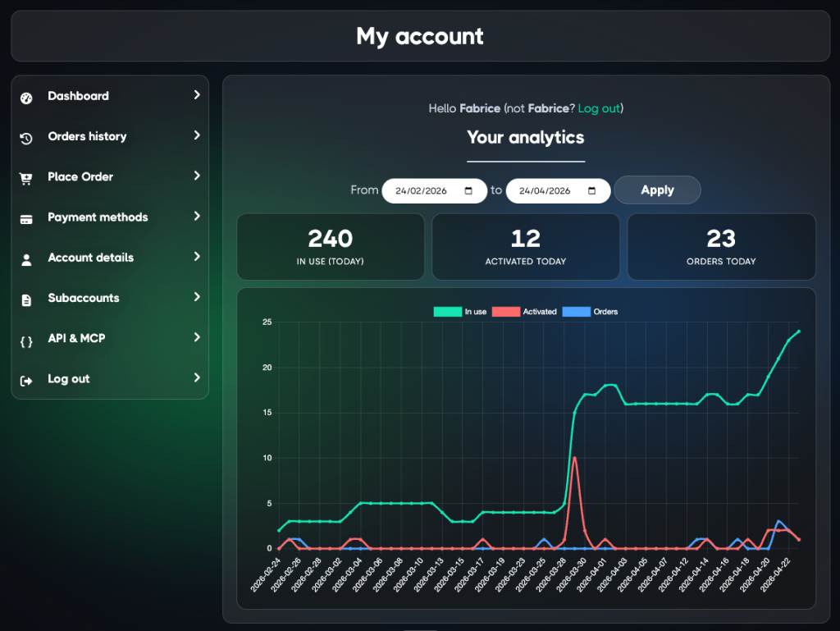Toggle the green In use legend swatch
Viewport: 840px width, 631px height.
coord(447,312)
